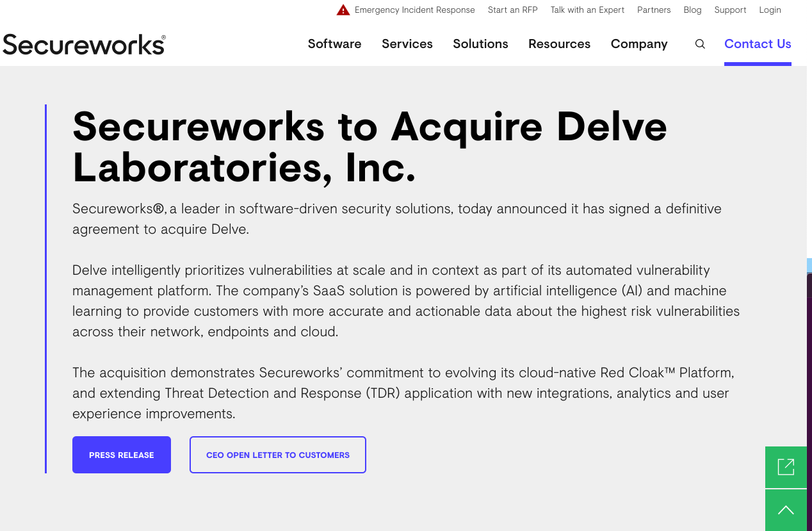Click paragraph starting 'Delve intelligently prioritizes vulnerabilities'

pos(406,301)
